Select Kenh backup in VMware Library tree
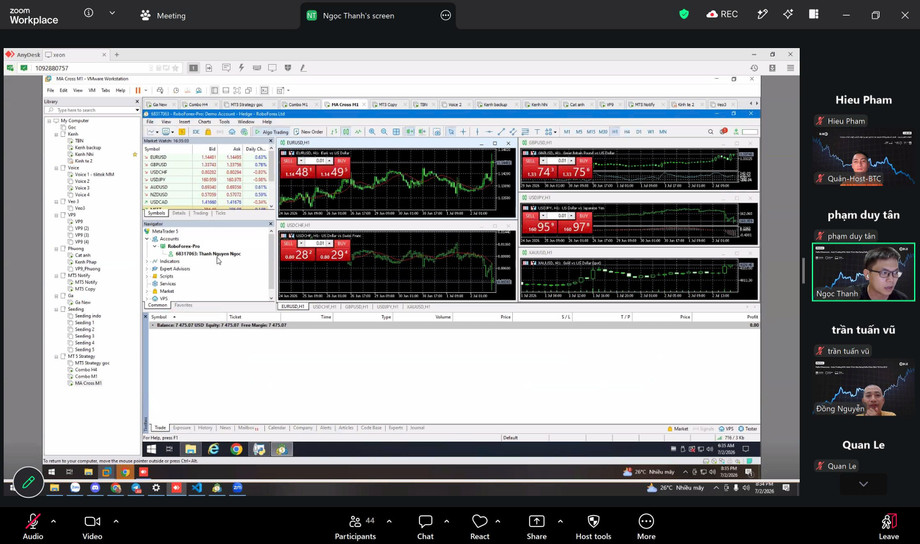This screenshot has height=544, width=920. (x=87, y=148)
